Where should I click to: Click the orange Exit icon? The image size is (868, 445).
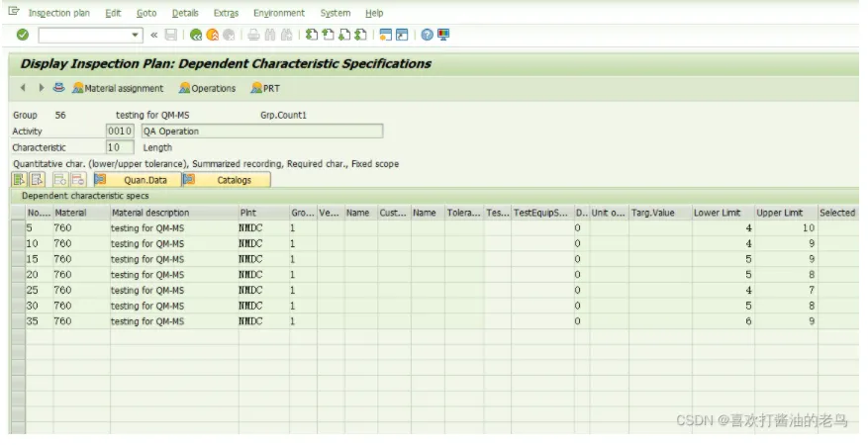click(x=212, y=35)
